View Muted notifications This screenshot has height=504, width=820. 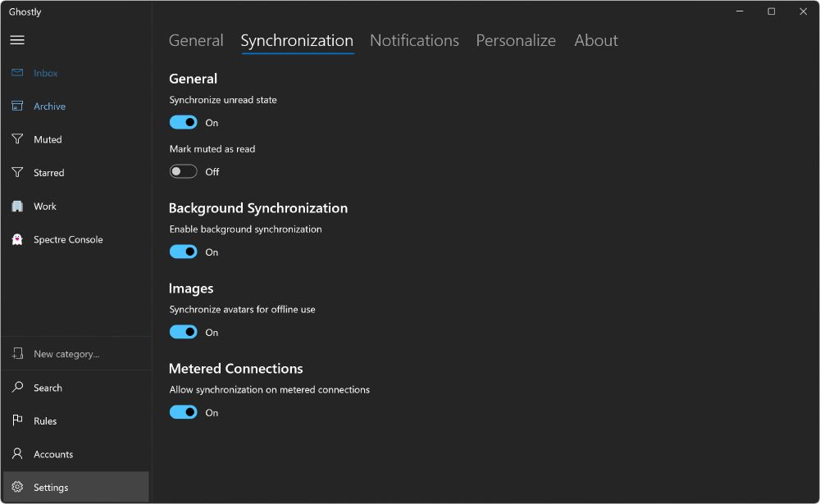coord(48,139)
